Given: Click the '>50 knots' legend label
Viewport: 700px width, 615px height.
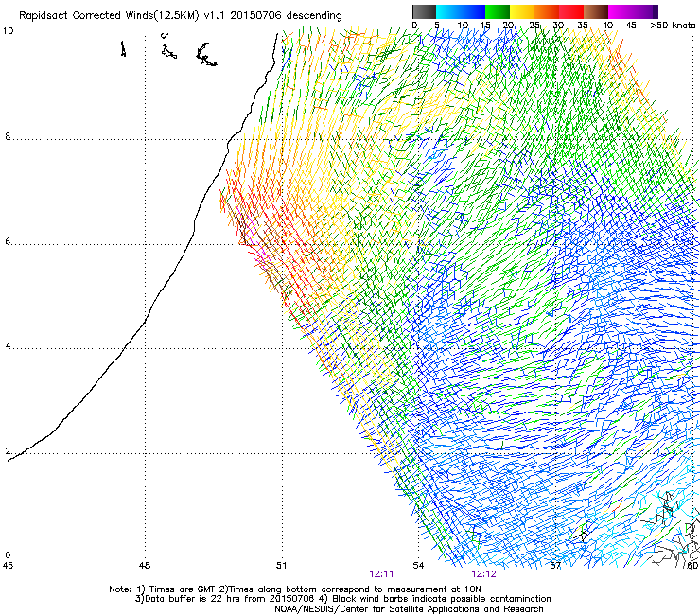Looking at the screenshot, I should click(673, 26).
